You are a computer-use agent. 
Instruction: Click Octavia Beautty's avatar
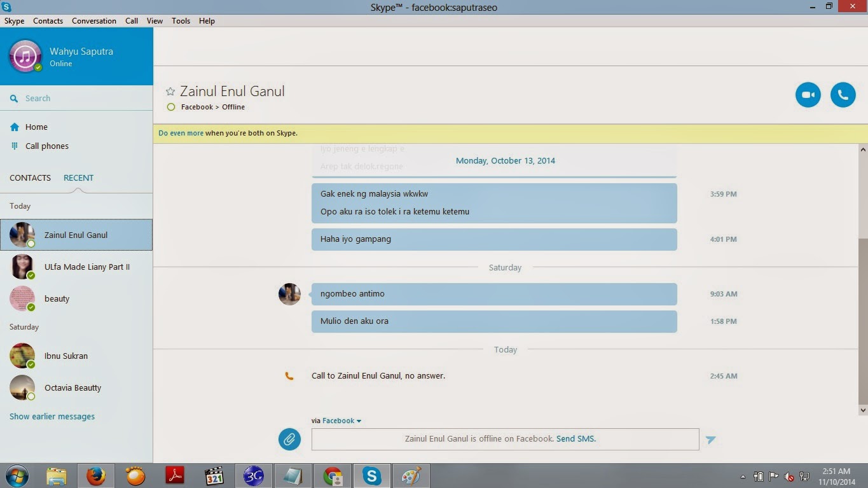pyautogui.click(x=22, y=387)
